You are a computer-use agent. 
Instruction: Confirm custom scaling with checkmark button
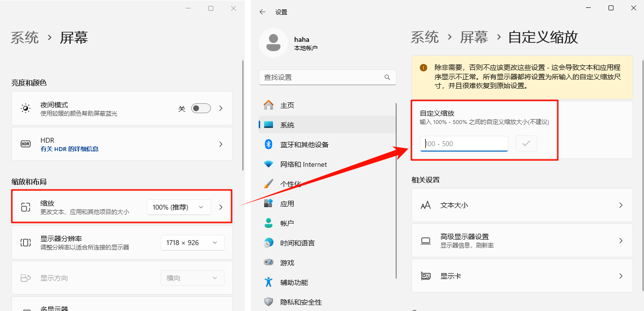click(526, 143)
